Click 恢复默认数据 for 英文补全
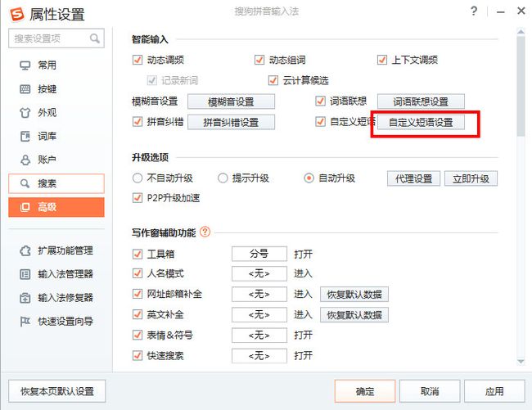 [x=354, y=315]
